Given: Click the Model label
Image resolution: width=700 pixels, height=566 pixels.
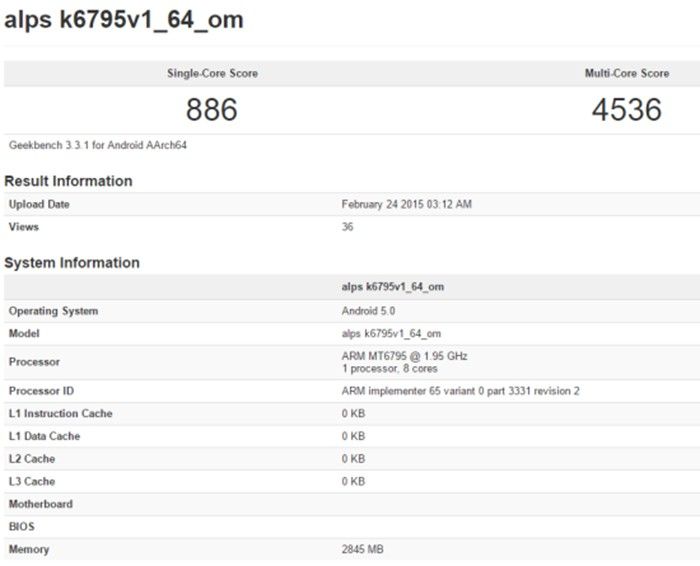Looking at the screenshot, I should (24, 333).
